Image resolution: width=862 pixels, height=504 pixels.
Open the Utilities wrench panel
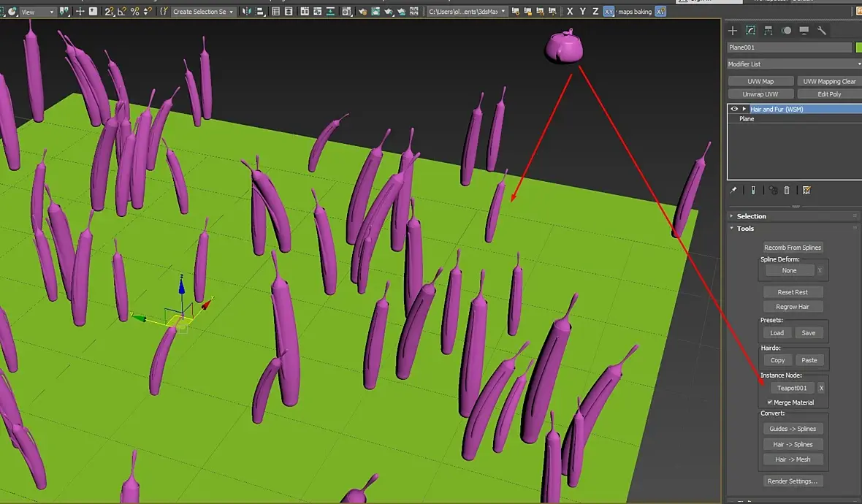point(822,31)
